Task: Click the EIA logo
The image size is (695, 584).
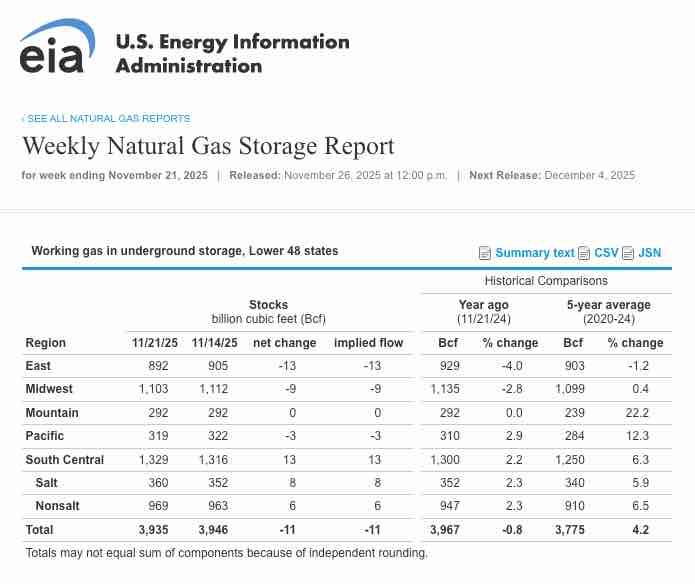Action: point(57,47)
